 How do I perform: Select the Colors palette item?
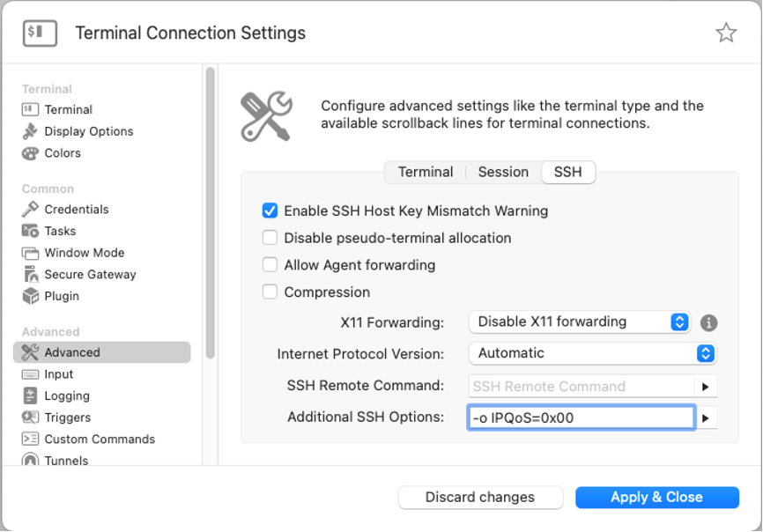[51, 153]
